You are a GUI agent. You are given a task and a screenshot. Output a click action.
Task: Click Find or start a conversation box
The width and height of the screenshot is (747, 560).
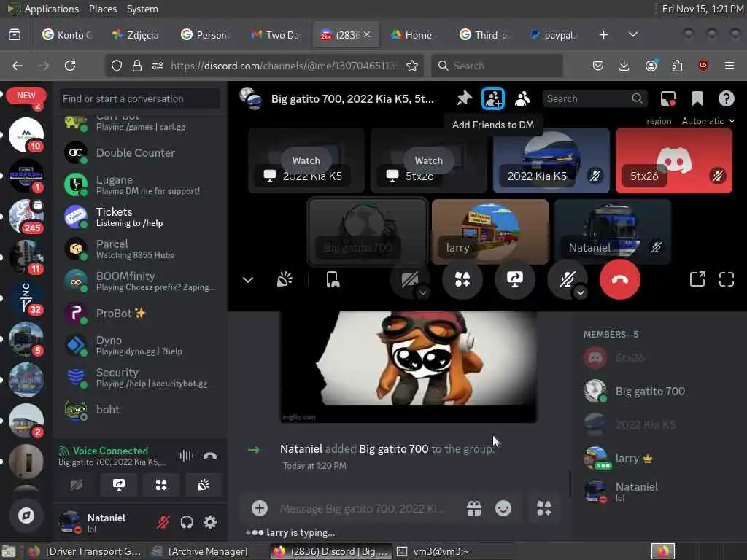(x=141, y=98)
